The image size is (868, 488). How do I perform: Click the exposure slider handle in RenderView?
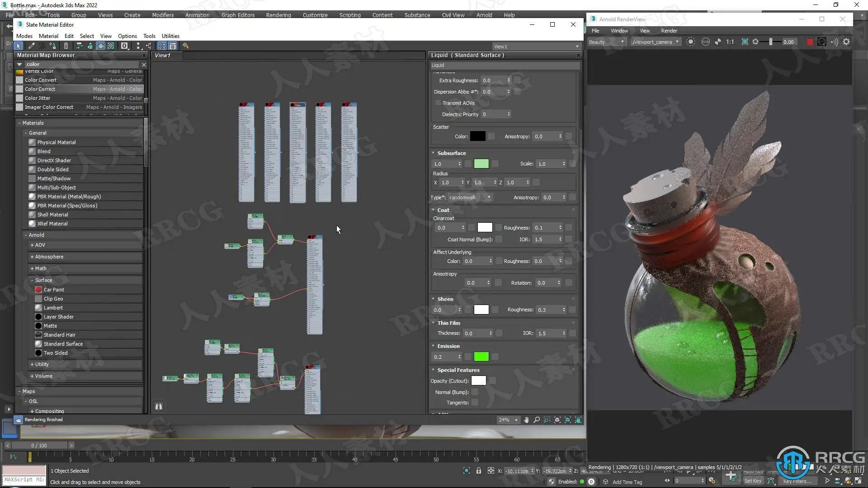pos(770,42)
